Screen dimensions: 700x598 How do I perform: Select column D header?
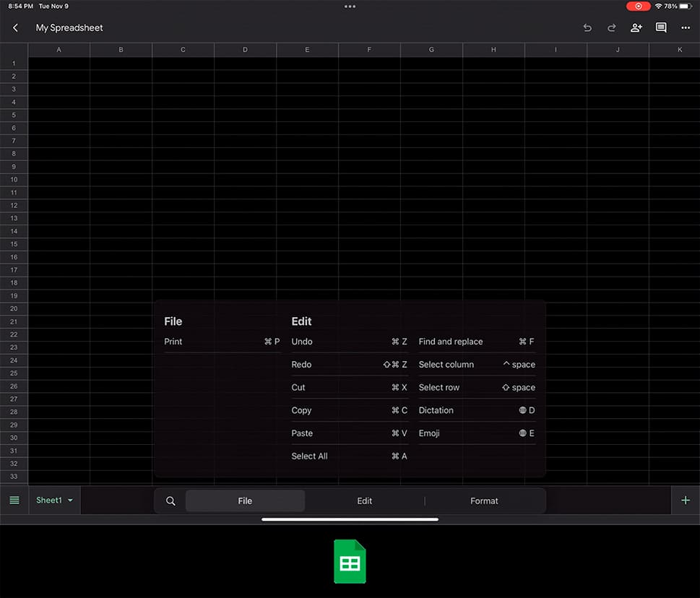pos(245,50)
